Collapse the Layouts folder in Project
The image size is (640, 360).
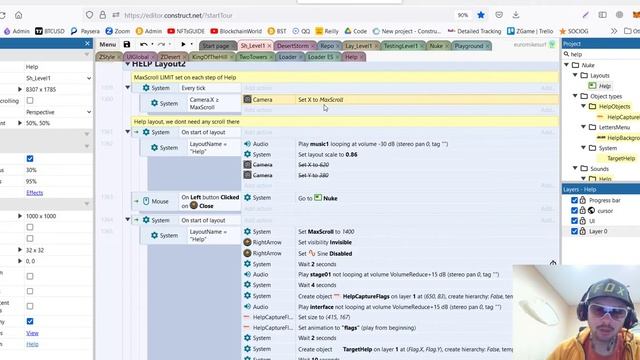[575, 75]
